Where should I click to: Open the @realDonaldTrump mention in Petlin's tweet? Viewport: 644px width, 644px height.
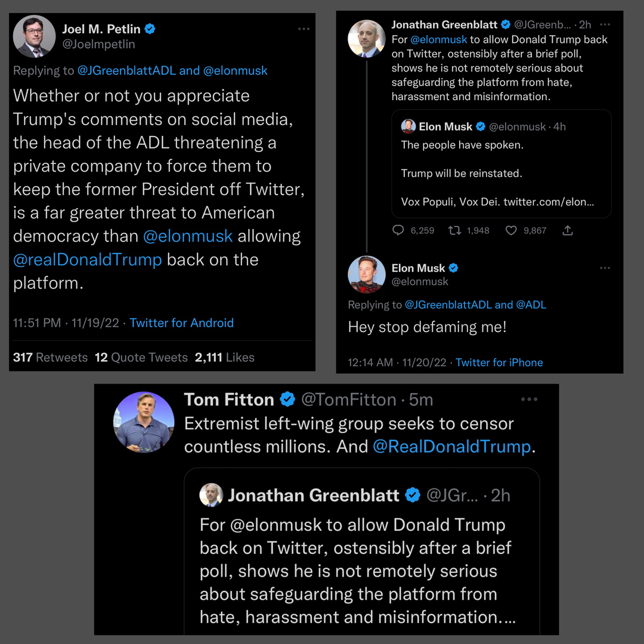(88, 260)
